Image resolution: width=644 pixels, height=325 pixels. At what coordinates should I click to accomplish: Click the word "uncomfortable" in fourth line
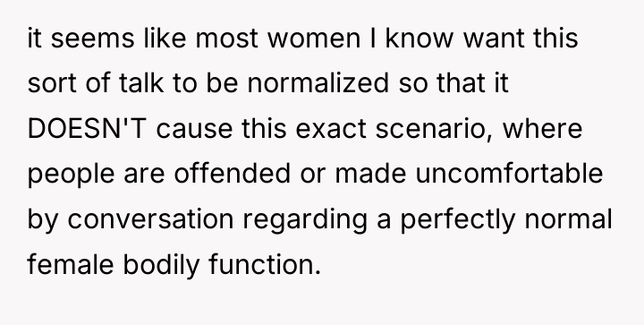tap(509, 173)
